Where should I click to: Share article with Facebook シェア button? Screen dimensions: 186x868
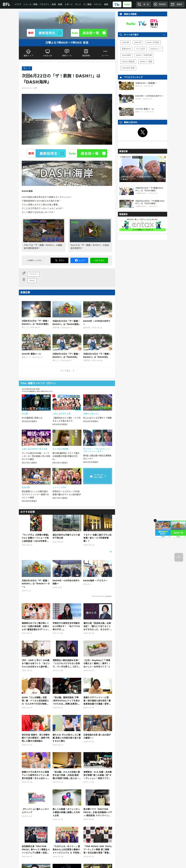79,260
